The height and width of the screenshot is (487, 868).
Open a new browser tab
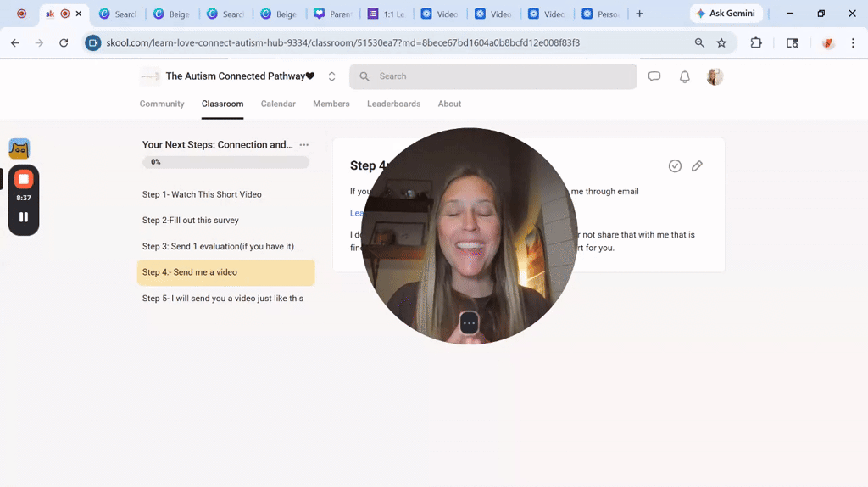[x=639, y=14]
